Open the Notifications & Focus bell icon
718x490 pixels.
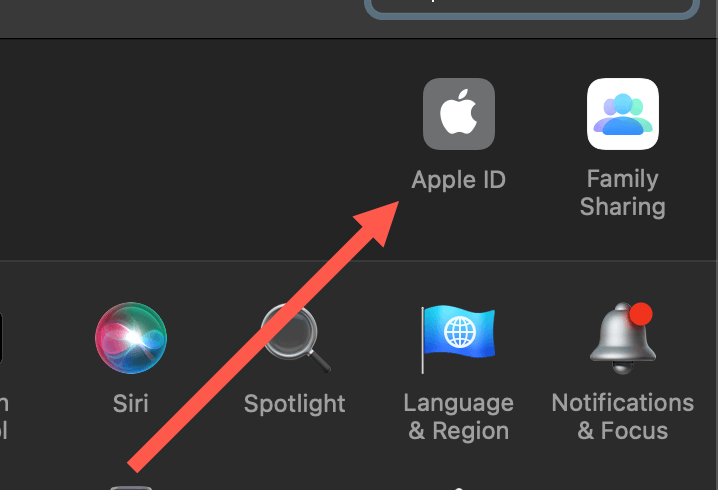pyautogui.click(x=623, y=338)
